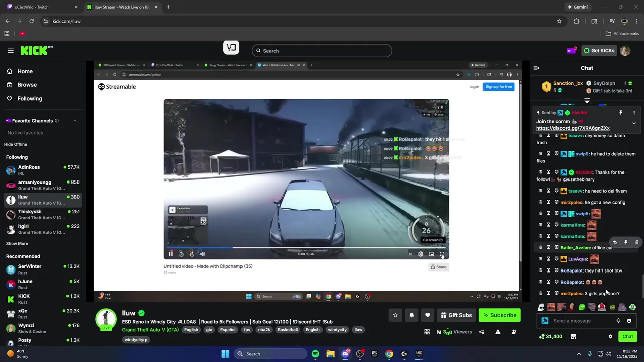Seek on the Streamable video progress bar

pos(306,248)
